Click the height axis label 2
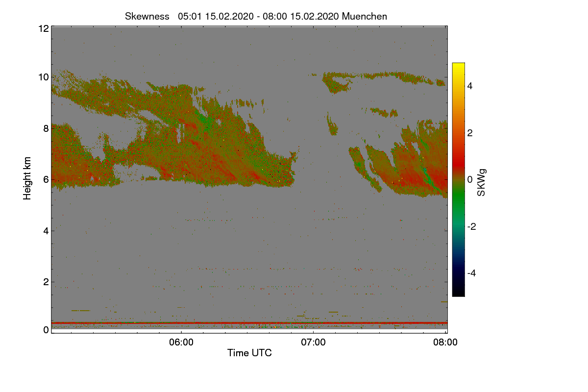 click(46, 282)
